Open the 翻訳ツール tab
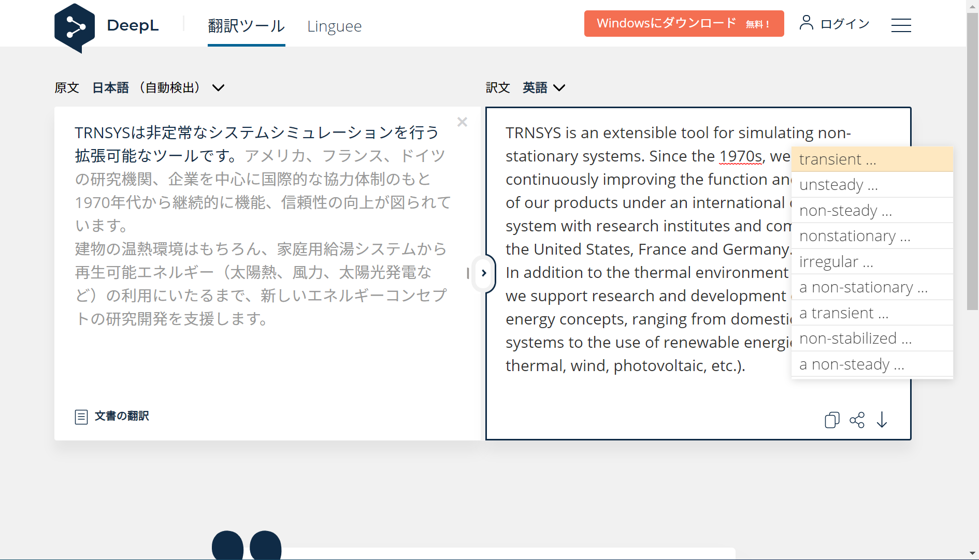This screenshot has width=979, height=560. (246, 26)
